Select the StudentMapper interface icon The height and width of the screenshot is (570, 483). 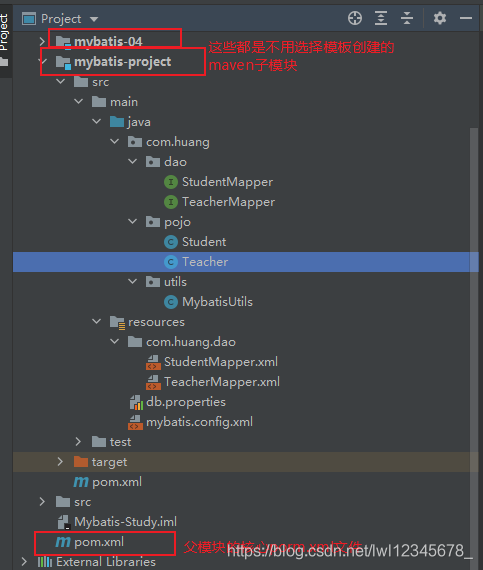[171, 182]
